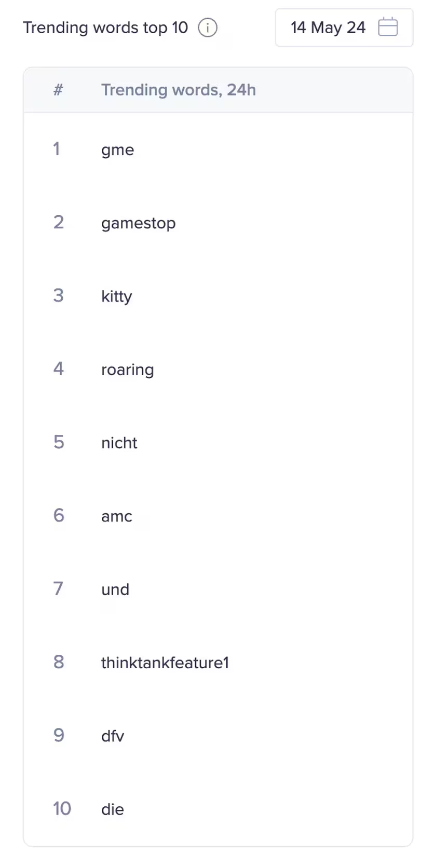Click the roaring trending word
Screen dimensions: 421x868
[128, 370]
